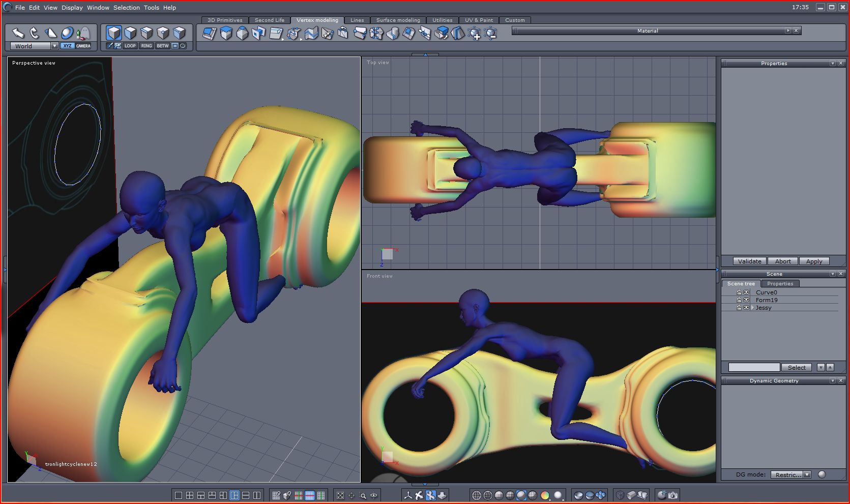850x504 pixels.
Task: Choose four-view viewport layout icon
Action: coord(190,495)
